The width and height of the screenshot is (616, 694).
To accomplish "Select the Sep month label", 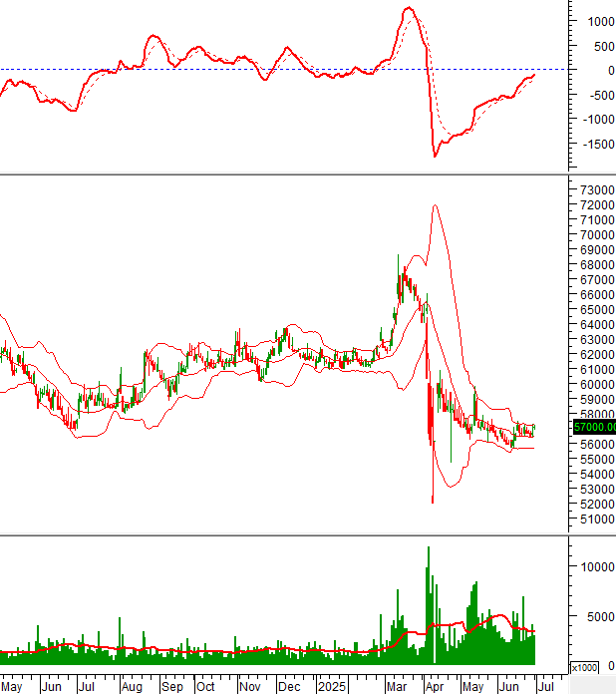I will [x=171, y=687].
